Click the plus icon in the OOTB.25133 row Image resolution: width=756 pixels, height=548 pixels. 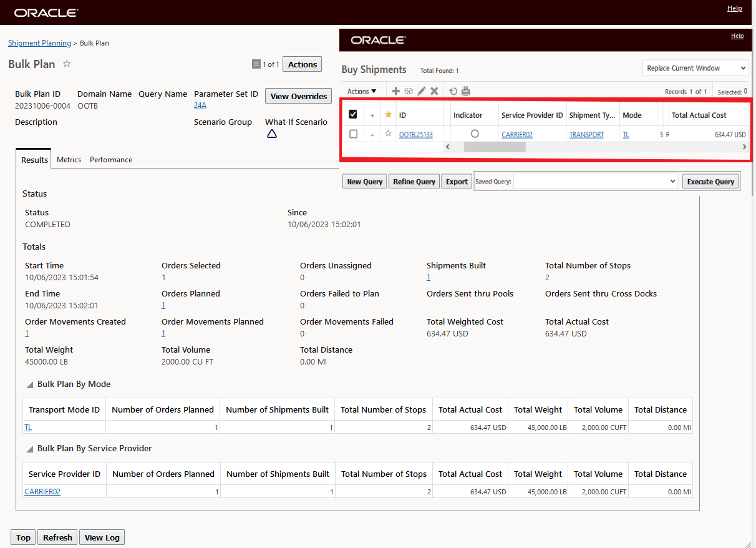pyautogui.click(x=372, y=134)
